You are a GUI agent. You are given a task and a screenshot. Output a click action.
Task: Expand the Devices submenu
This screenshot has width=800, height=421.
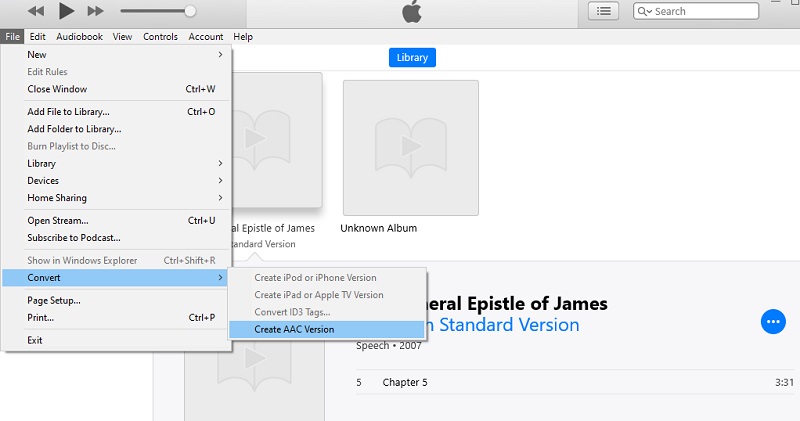[116, 181]
